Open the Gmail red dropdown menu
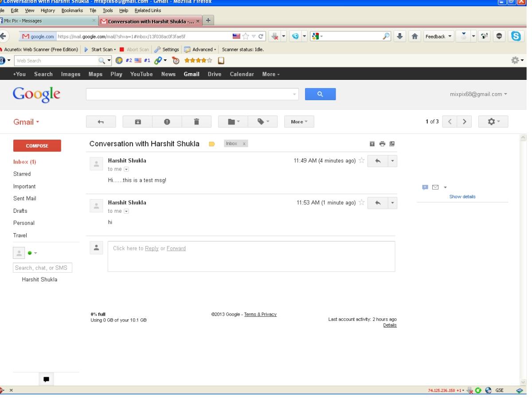 pyautogui.click(x=25, y=122)
